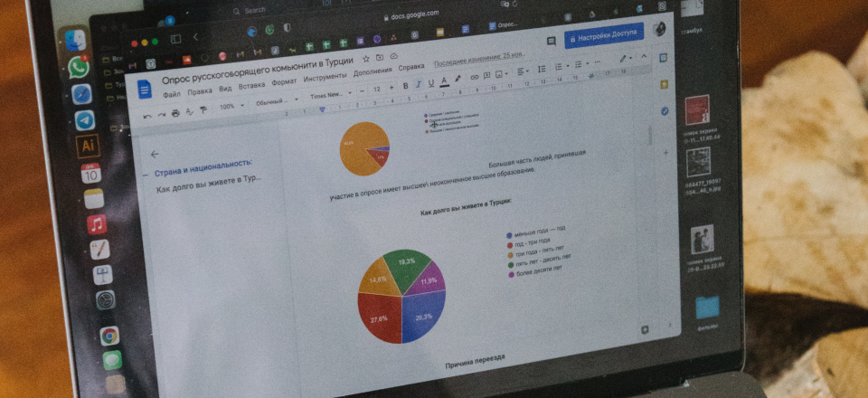Undo the last edit in the toolbar
Screen dimensions: 868x398
pyautogui.click(x=146, y=116)
